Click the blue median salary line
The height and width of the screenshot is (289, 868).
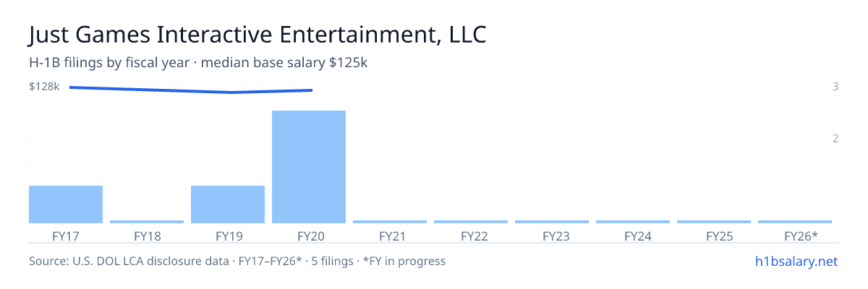(x=191, y=90)
